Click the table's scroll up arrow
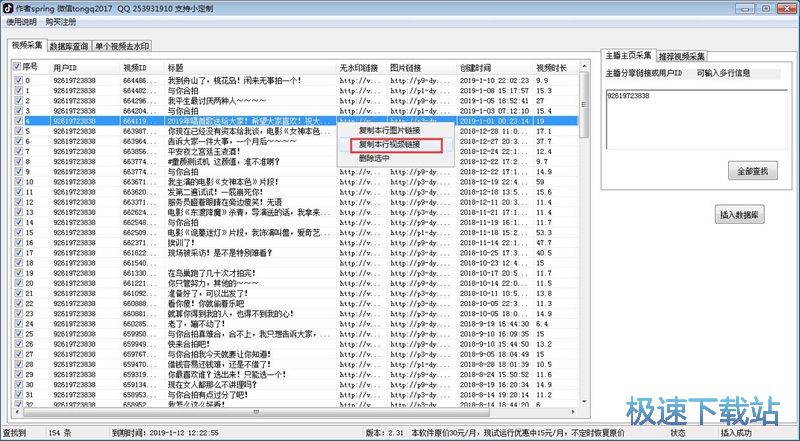800x441 pixels. (x=584, y=66)
